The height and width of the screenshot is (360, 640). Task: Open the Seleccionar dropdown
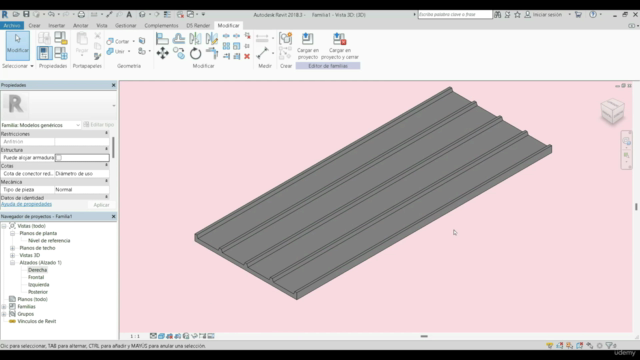[18, 66]
